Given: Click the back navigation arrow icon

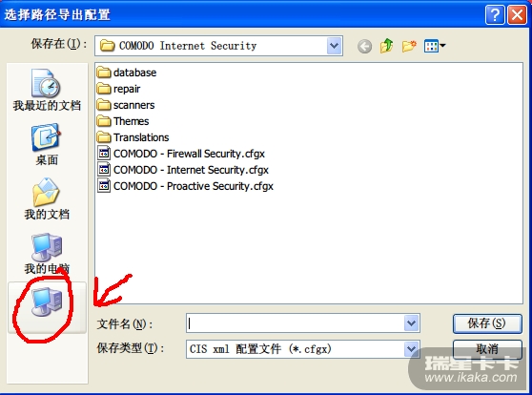Looking at the screenshot, I should [364, 46].
